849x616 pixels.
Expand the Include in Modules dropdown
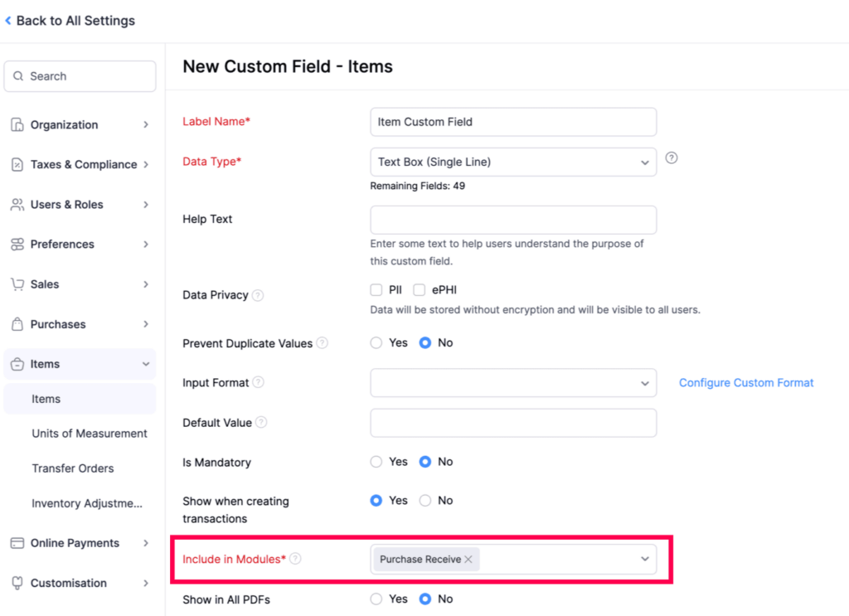(644, 560)
